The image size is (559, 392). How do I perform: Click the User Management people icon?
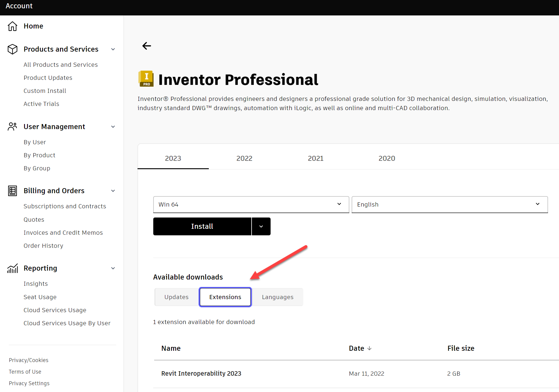pos(12,126)
